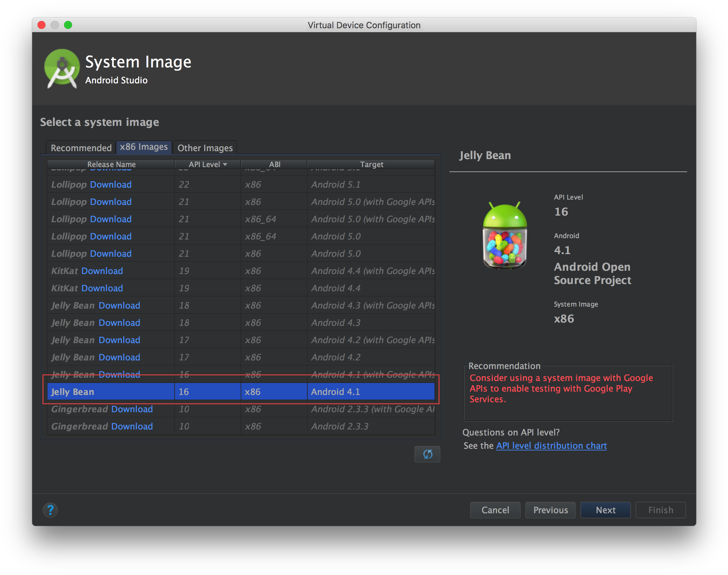Download KitKat plain Android 4.4 image
This screenshot has height=575, width=728.
click(x=102, y=288)
